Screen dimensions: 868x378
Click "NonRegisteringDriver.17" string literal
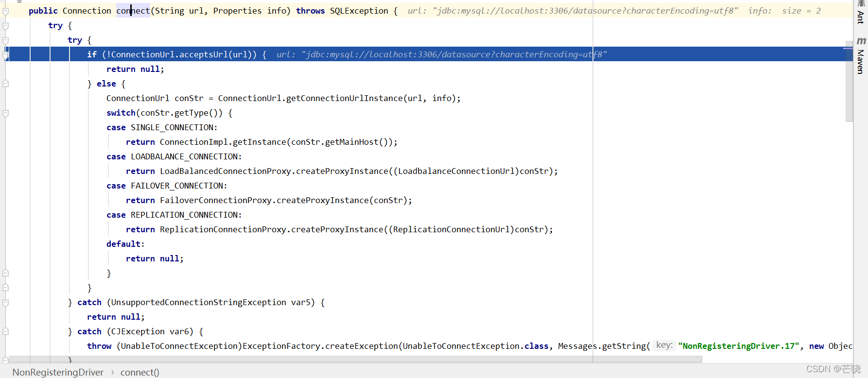[739, 346]
